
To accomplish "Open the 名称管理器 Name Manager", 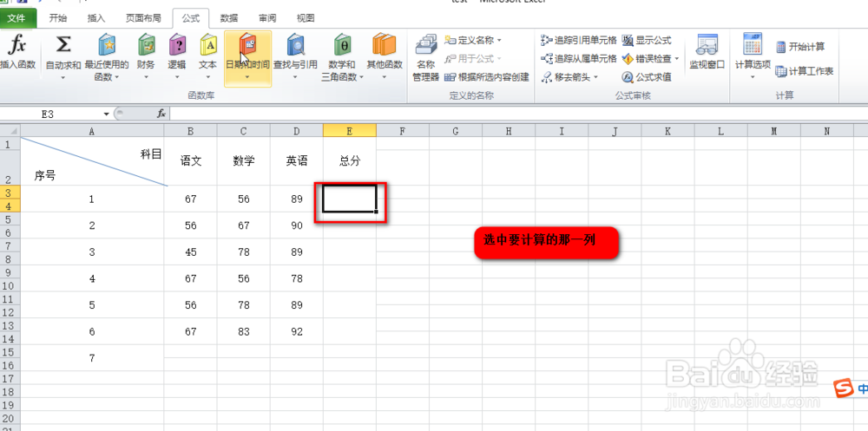I will tap(425, 57).
